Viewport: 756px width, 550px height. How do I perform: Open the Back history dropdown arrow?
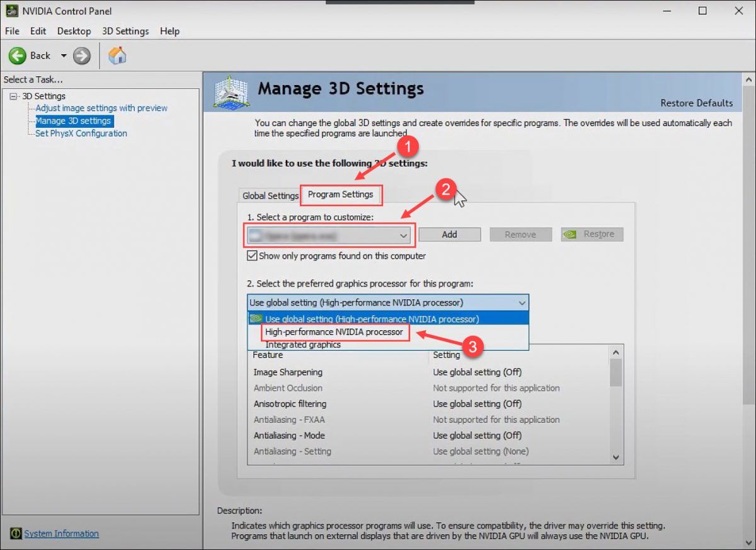point(63,55)
